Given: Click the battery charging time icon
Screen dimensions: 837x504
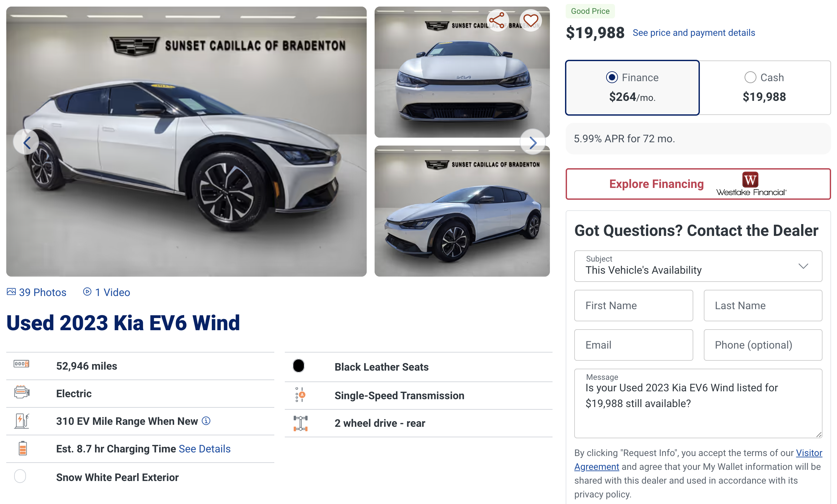Looking at the screenshot, I should [x=22, y=448].
